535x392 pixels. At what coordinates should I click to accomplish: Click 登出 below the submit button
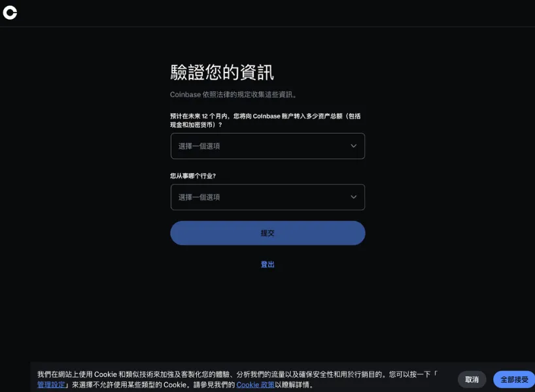coord(267,264)
